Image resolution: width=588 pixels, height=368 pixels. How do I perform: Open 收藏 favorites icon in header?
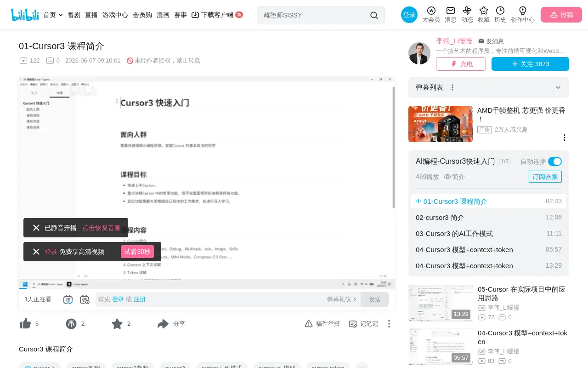point(484,11)
